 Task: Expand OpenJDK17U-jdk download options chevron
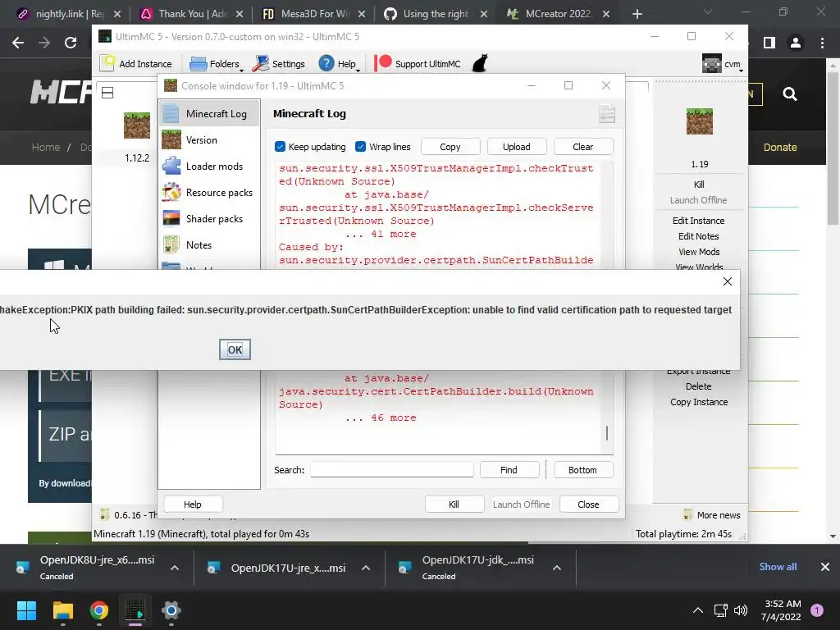tap(557, 568)
